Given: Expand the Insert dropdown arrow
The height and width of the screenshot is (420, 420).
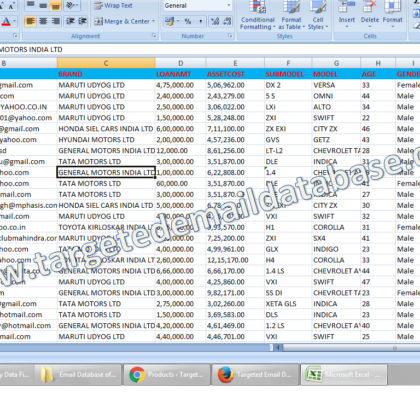Looking at the screenshot, I should [347, 27].
